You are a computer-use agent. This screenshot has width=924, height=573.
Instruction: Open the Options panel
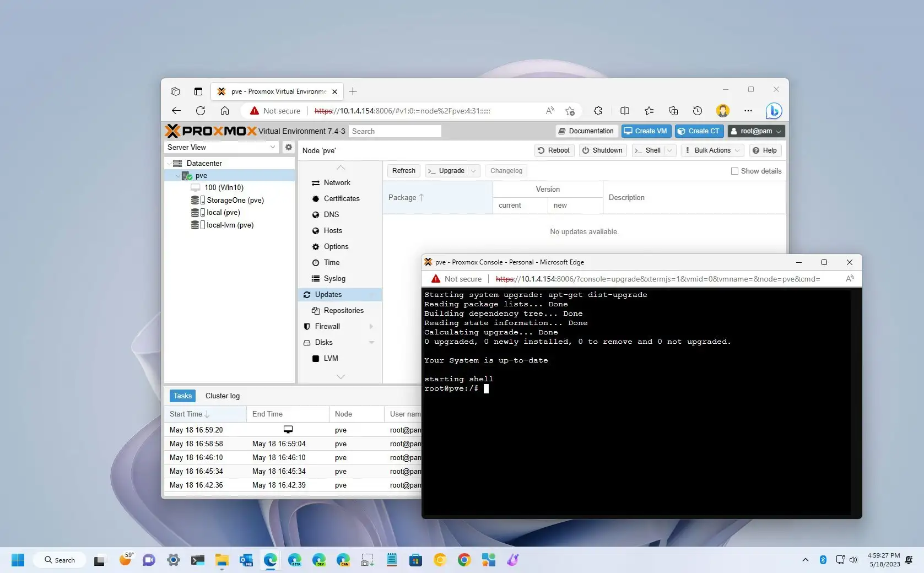(334, 246)
